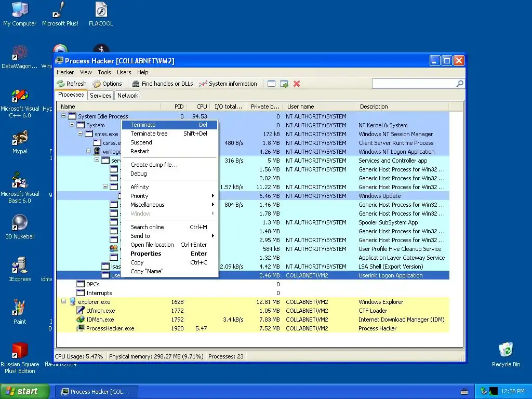The width and height of the screenshot is (532, 399).
Task: Click the search magnifier icon
Action: tap(460, 84)
